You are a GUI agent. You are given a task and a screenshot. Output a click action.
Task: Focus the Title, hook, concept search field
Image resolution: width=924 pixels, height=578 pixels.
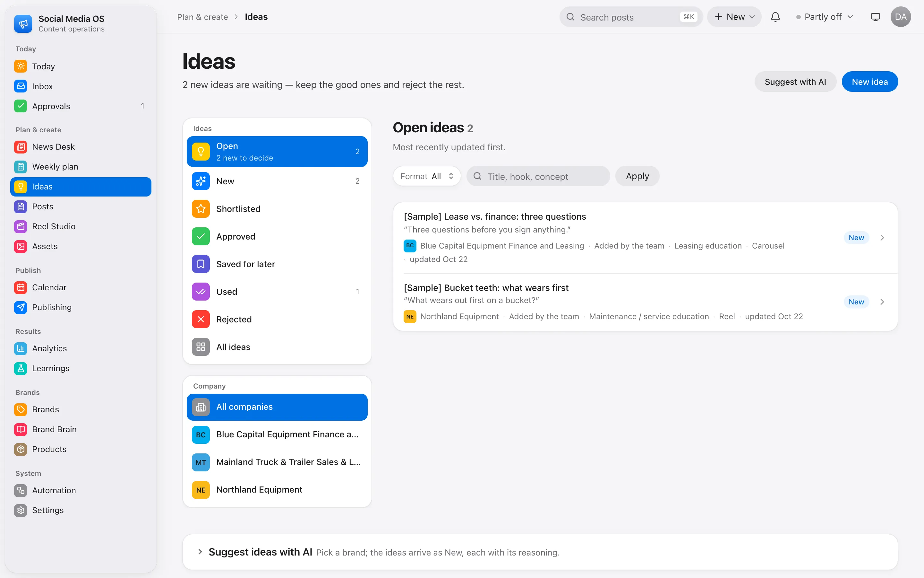(x=538, y=176)
